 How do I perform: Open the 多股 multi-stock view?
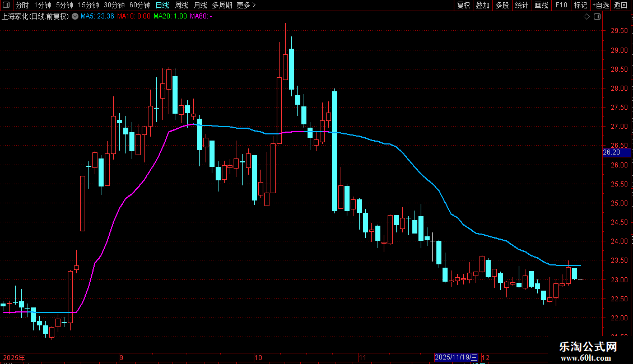[x=502, y=5]
